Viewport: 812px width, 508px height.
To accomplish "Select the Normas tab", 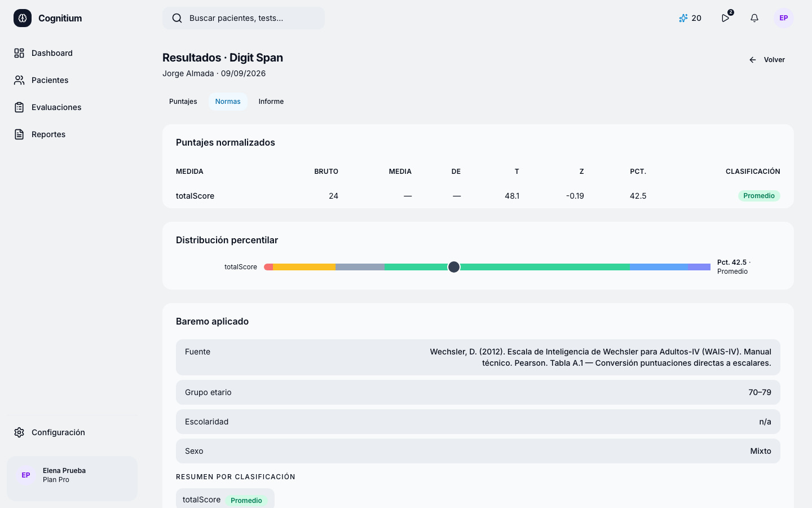I will tap(228, 102).
